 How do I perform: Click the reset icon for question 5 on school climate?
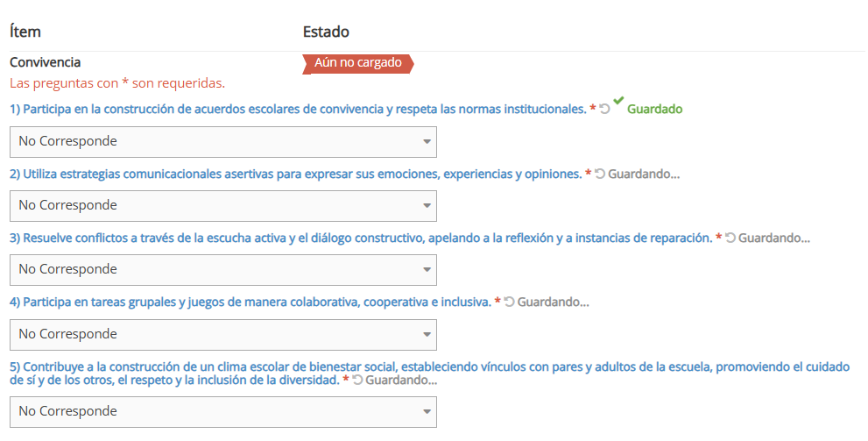point(357,381)
